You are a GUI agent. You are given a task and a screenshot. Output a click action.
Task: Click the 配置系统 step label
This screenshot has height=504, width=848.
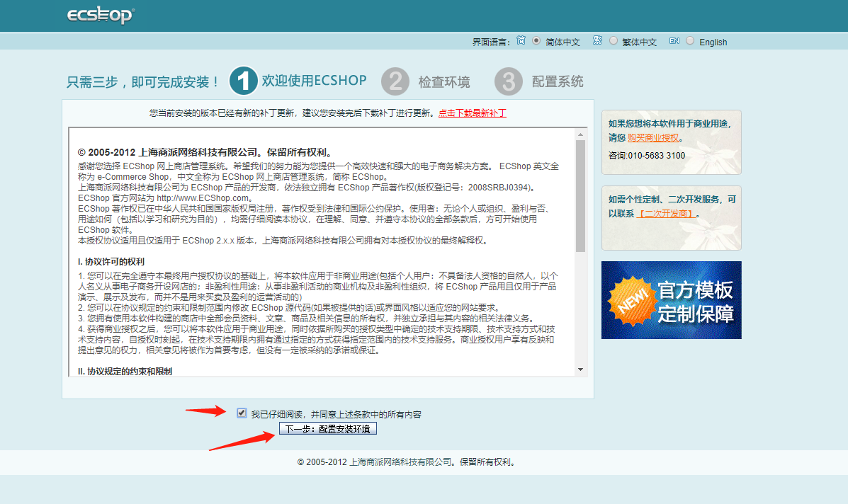pyautogui.click(x=558, y=81)
